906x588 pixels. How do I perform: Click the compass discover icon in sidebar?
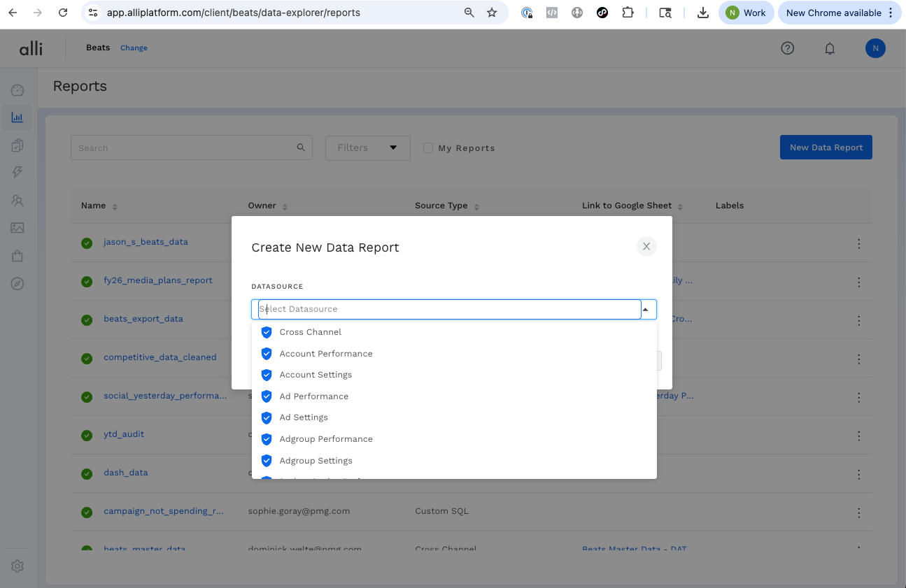tap(17, 283)
